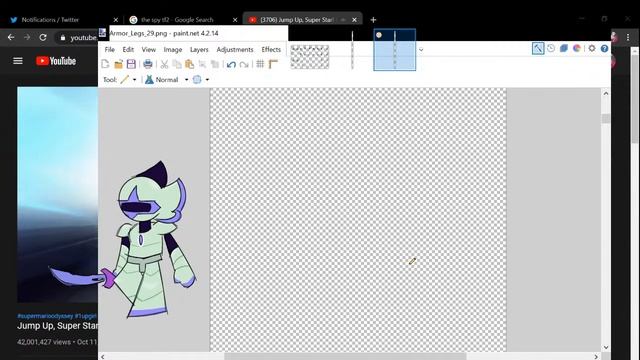Click the canvas vertical scrollbar up arrow
Image resolution: width=640 pixels, height=360 pixels.
pos(606,93)
